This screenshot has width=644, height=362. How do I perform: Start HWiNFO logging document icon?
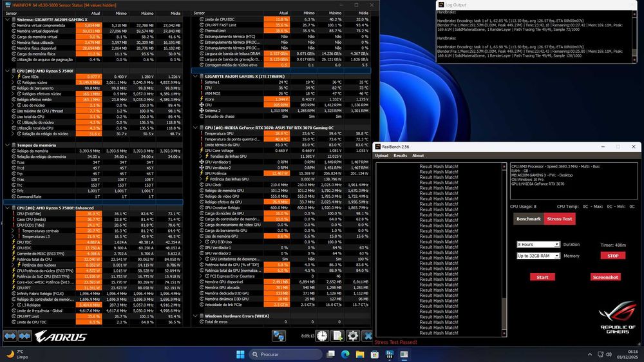point(337,336)
